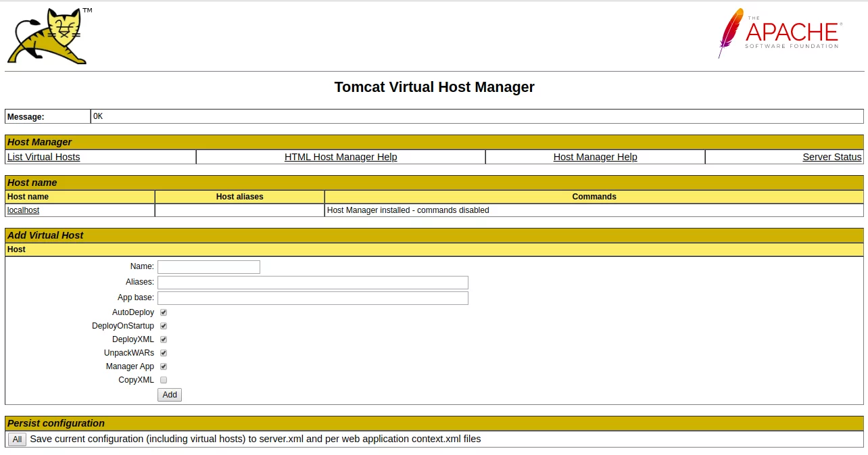Click 'Host Manager installed - commands disabled' text

click(408, 210)
